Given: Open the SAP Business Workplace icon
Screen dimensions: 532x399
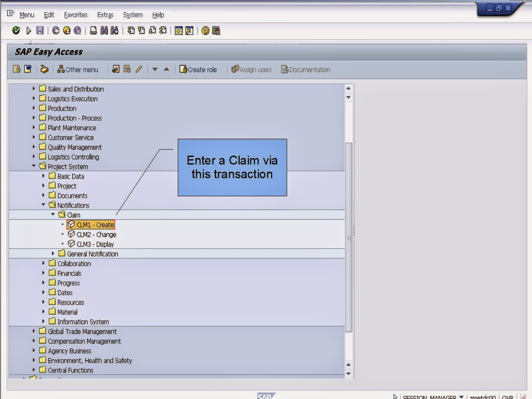Looking at the screenshot, I should [x=44, y=69].
